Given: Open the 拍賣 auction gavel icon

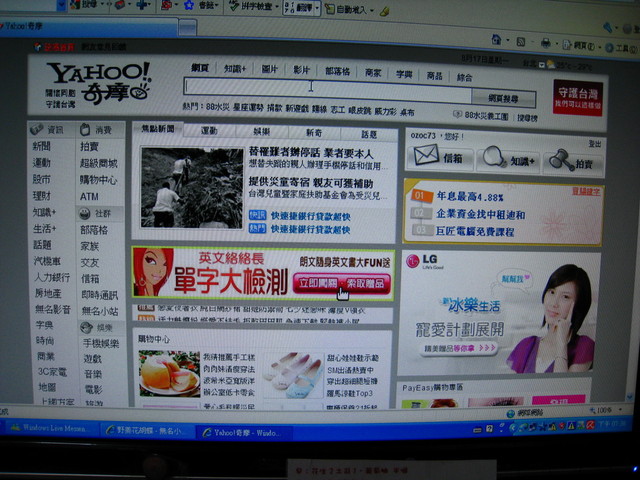Looking at the screenshot, I should (x=561, y=160).
